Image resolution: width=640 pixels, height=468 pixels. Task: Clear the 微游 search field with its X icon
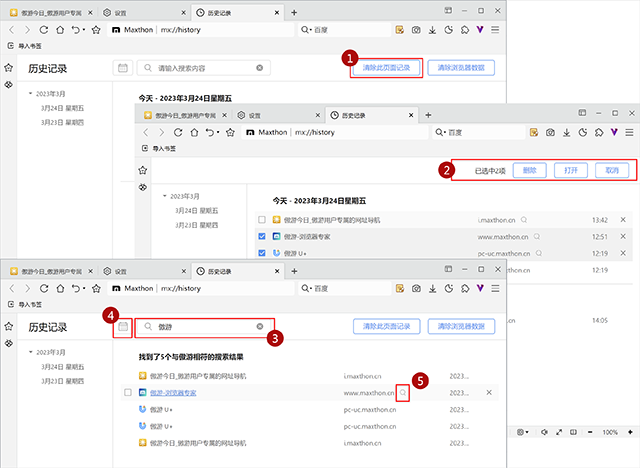point(259,326)
